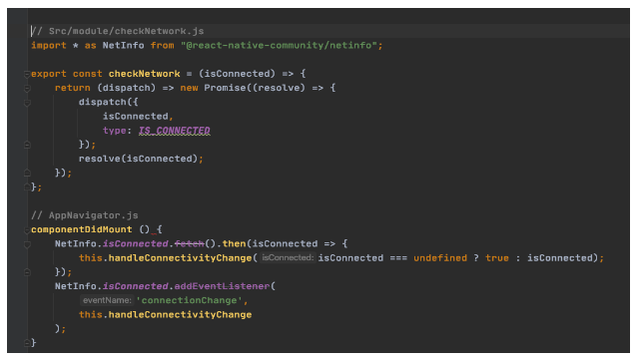Click the underlined IS_CONNECTED constant
644x360 pixels.
tap(174, 131)
